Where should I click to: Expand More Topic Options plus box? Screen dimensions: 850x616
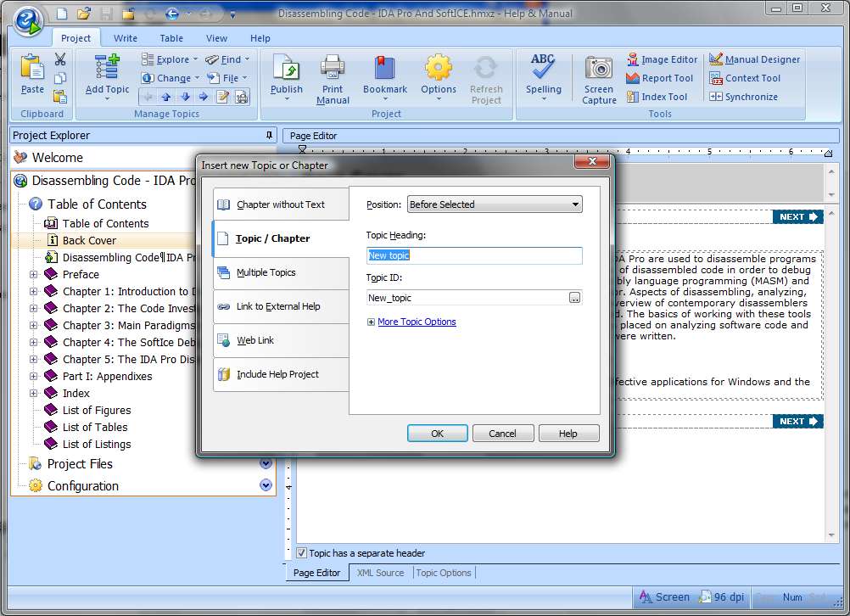click(371, 322)
